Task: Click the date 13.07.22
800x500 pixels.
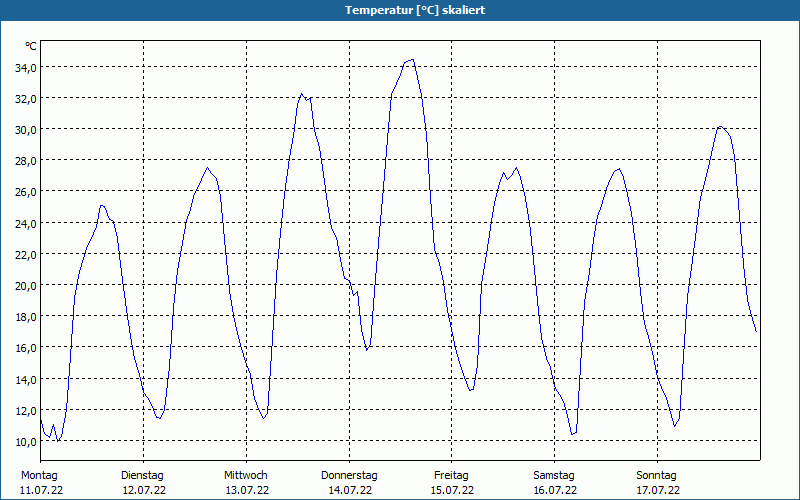Action: point(247,490)
